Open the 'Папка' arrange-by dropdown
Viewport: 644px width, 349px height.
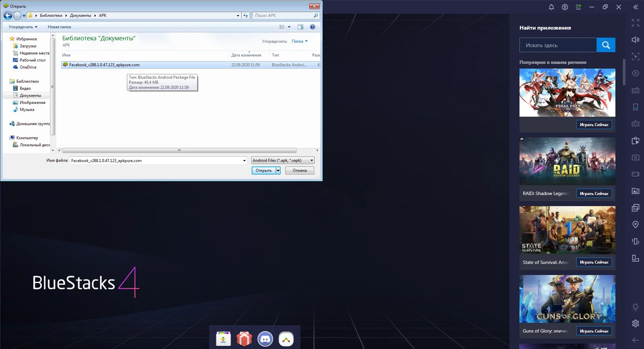299,41
